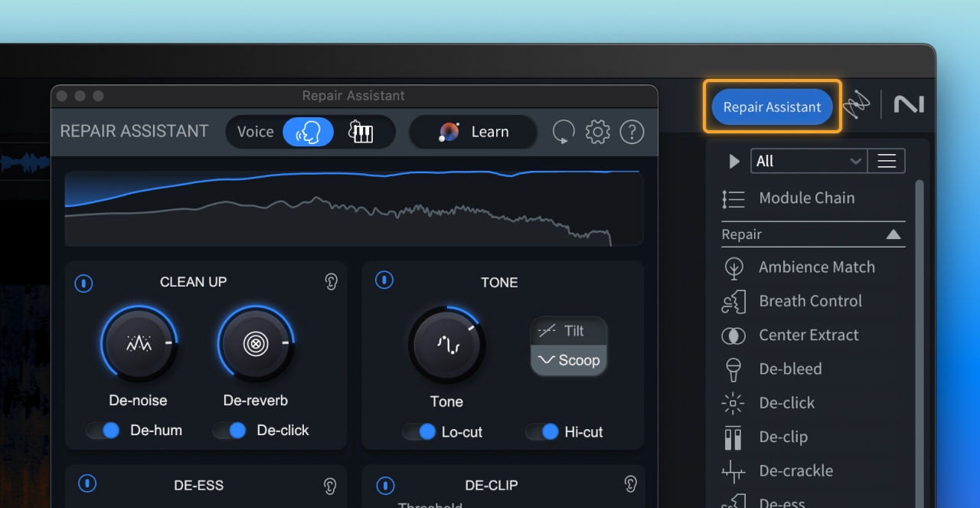
Task: Toggle the Tone section power button
Action: pos(384,280)
